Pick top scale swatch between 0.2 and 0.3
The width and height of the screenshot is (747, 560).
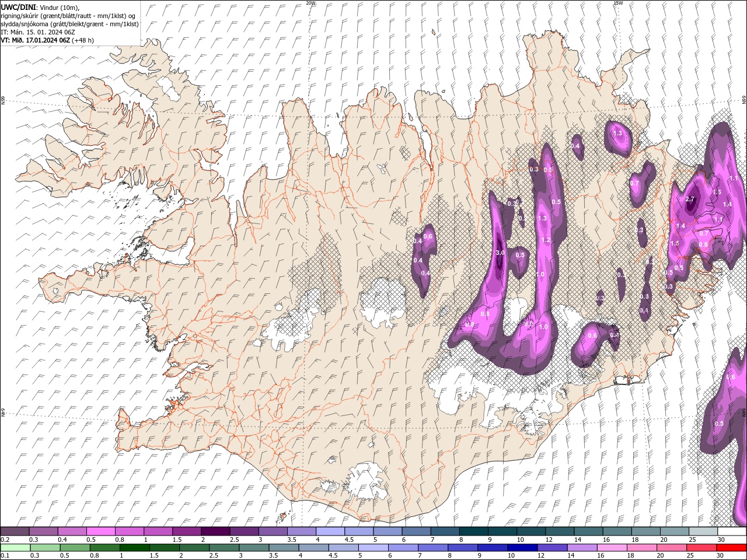15,531
